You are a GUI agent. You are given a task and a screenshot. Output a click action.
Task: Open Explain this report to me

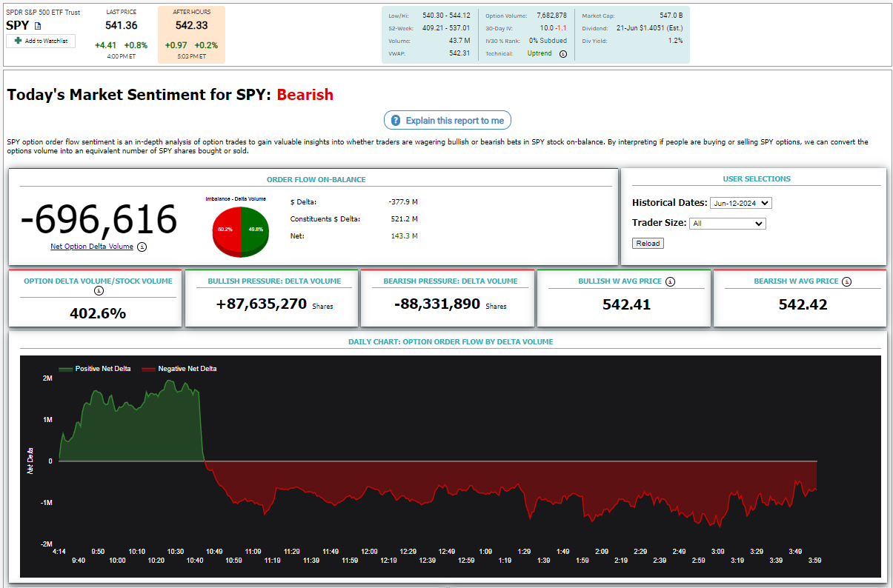click(x=448, y=121)
